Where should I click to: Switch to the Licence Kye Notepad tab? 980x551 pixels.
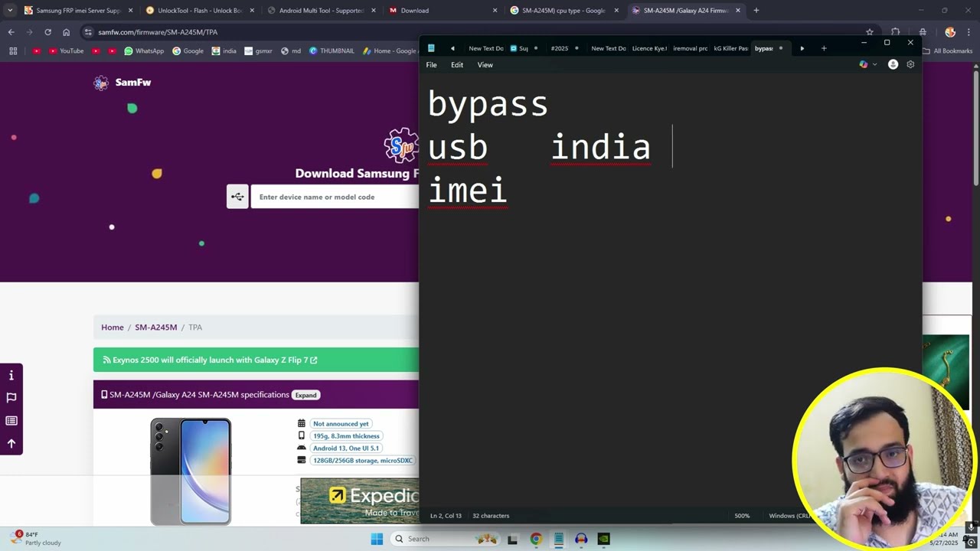[x=648, y=48]
